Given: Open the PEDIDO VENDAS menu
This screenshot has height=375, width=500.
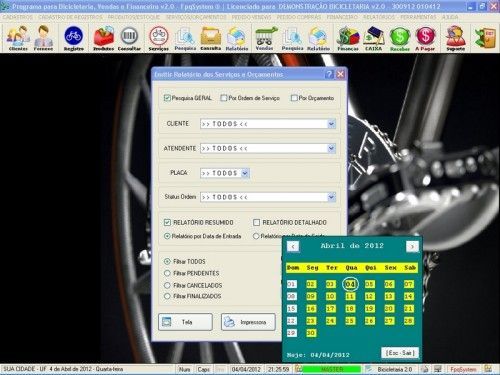Looking at the screenshot, I should (x=251, y=17).
